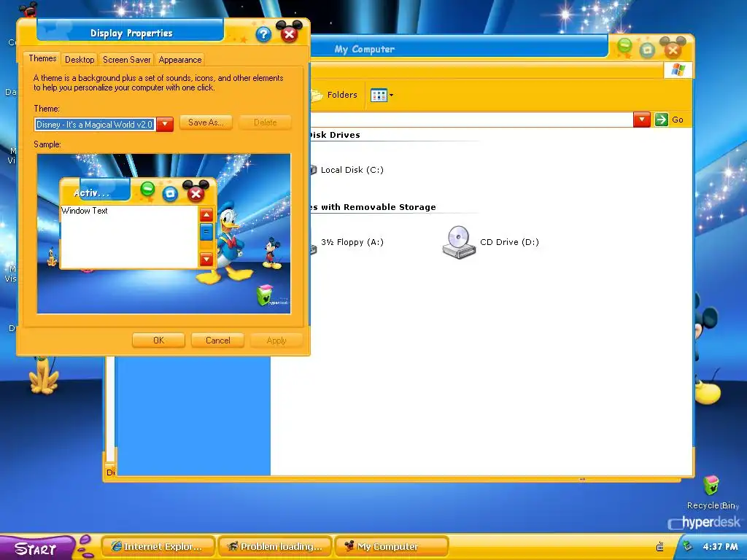Click the sample window's green minimize icon
Viewport: 747px width, 560px height.
tap(147, 189)
